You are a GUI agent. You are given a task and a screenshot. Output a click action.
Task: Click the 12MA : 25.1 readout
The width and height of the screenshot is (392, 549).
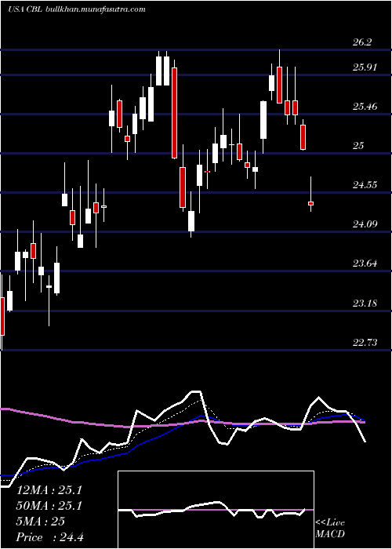(x=49, y=490)
